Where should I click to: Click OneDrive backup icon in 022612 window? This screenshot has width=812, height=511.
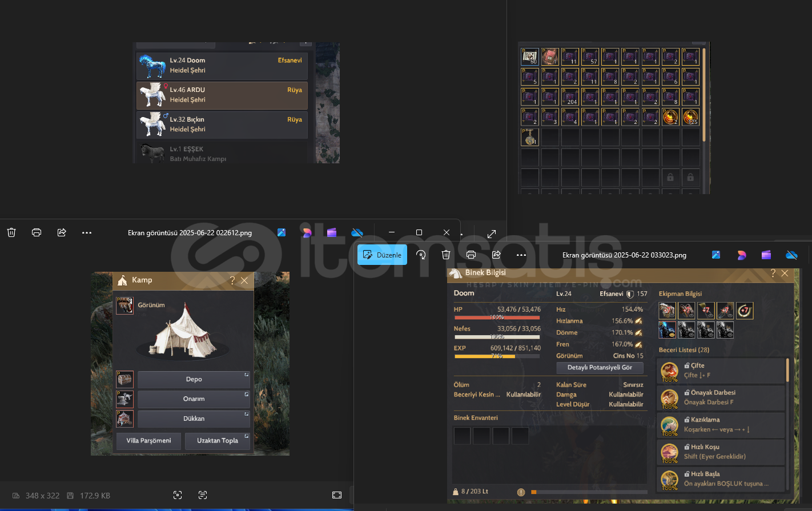357,232
